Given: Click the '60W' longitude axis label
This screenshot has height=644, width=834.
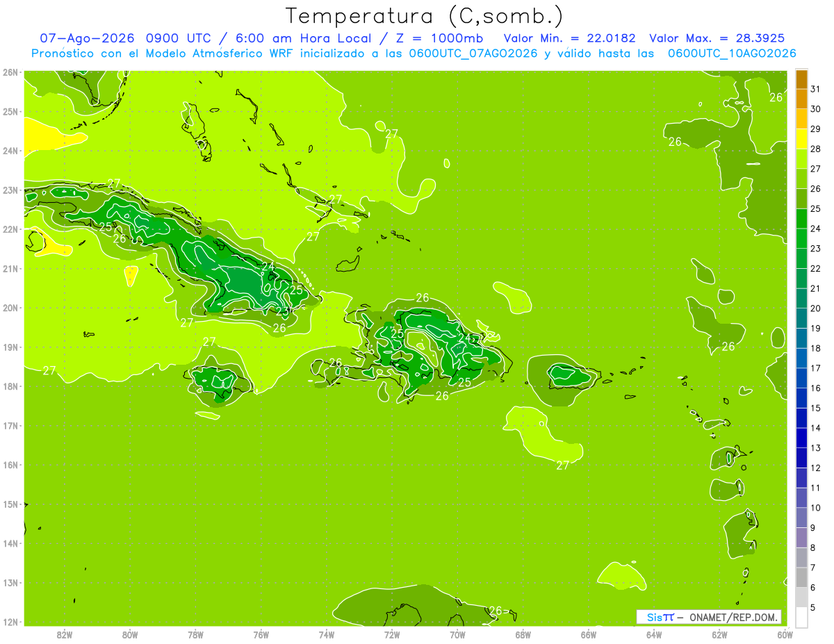Looking at the screenshot, I should point(785,634).
